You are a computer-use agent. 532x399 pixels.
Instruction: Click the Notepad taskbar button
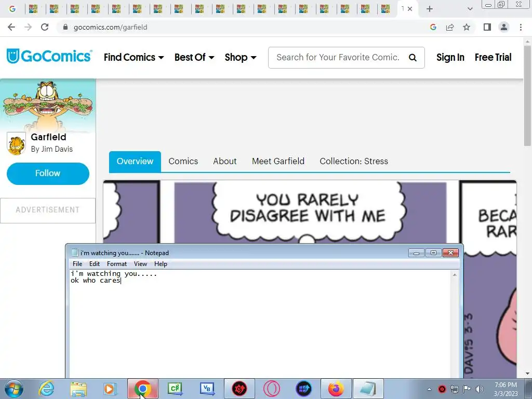(x=368, y=389)
